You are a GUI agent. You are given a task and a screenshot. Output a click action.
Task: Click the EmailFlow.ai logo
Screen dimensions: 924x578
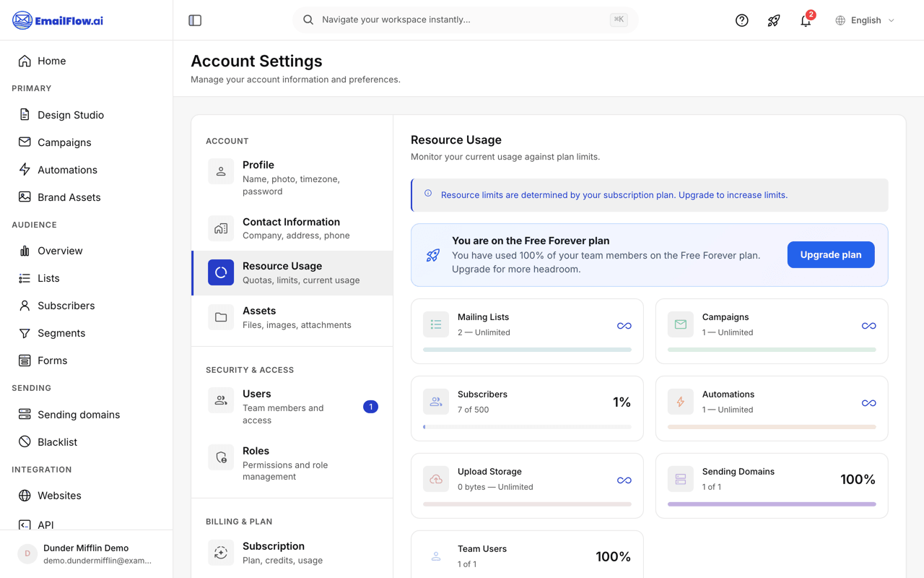[58, 20]
